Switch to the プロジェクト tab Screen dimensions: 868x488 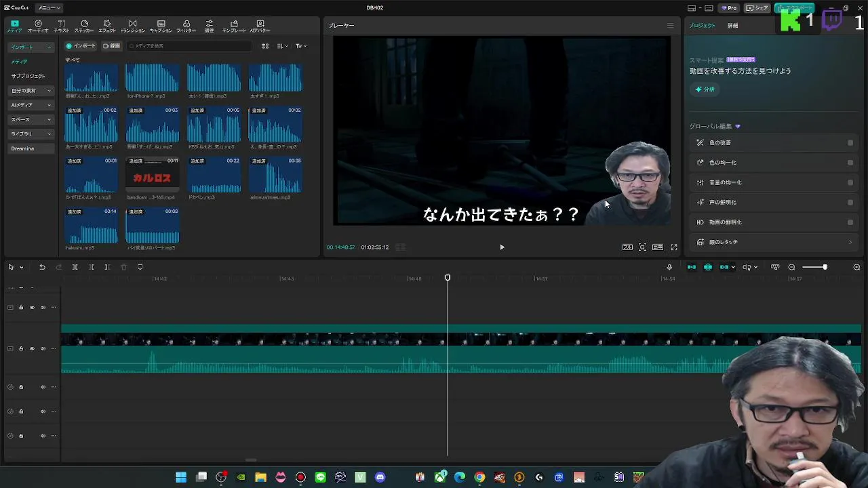[x=702, y=26]
